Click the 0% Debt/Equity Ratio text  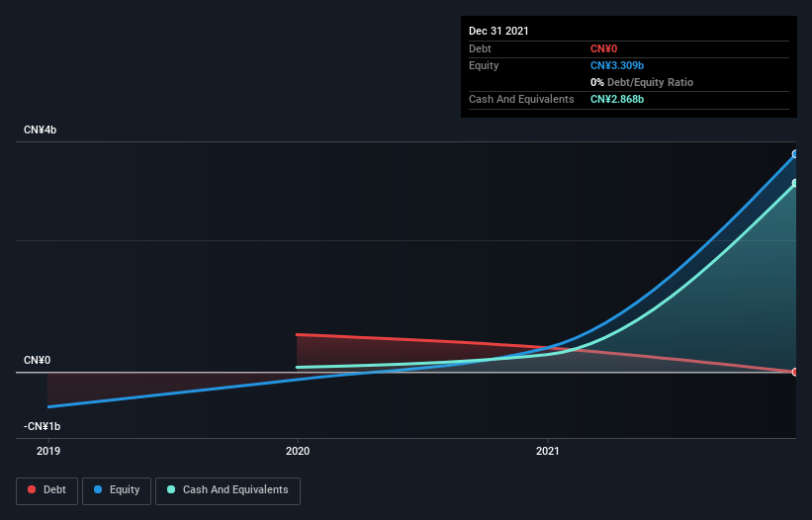642,82
